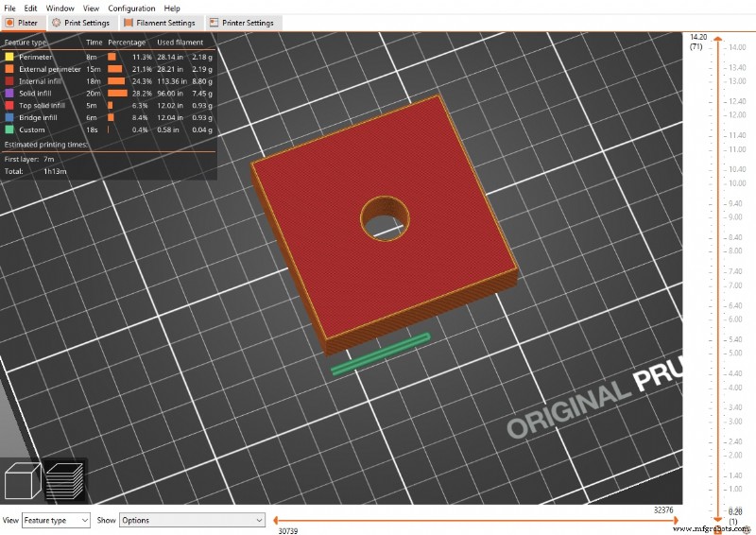Click the '28.2%' Solid infill percentage
Screen dimensions: 756x535
(x=142, y=94)
